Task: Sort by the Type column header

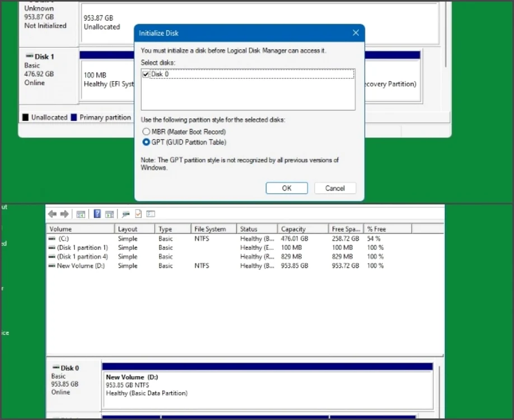Action: tap(172, 229)
